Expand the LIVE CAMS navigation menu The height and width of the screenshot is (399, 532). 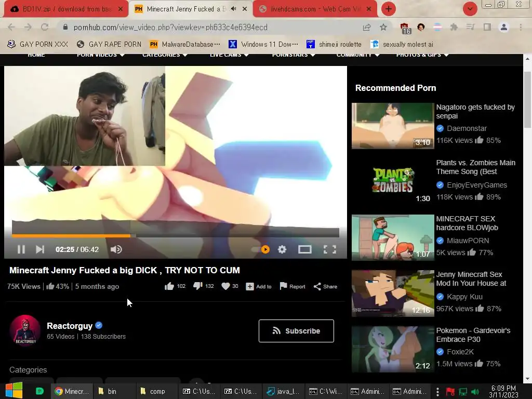click(x=229, y=55)
